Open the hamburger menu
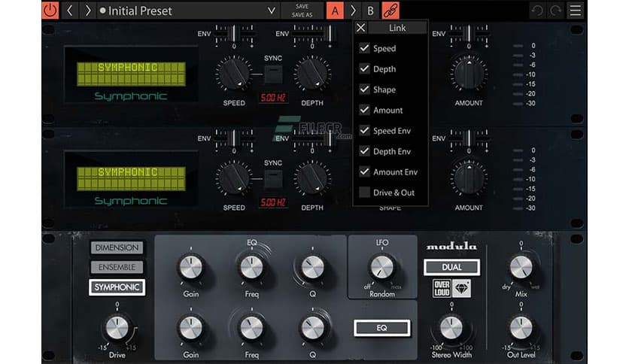The image size is (629, 364). 576,11
